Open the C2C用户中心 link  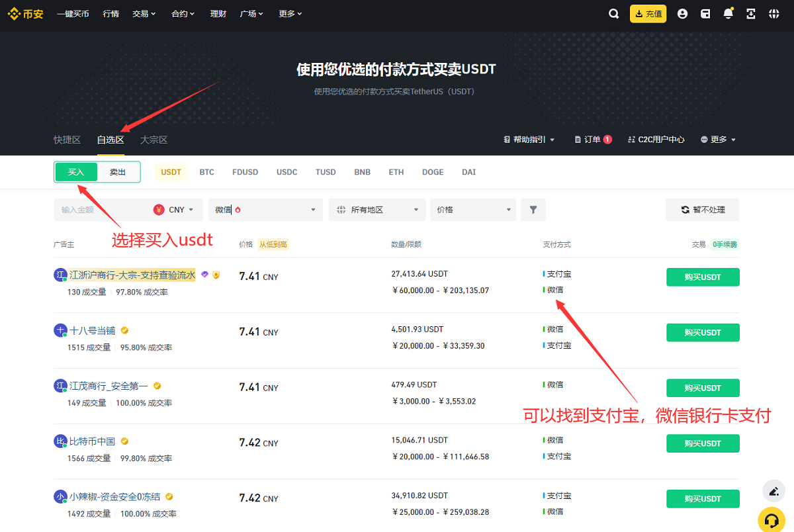click(656, 140)
